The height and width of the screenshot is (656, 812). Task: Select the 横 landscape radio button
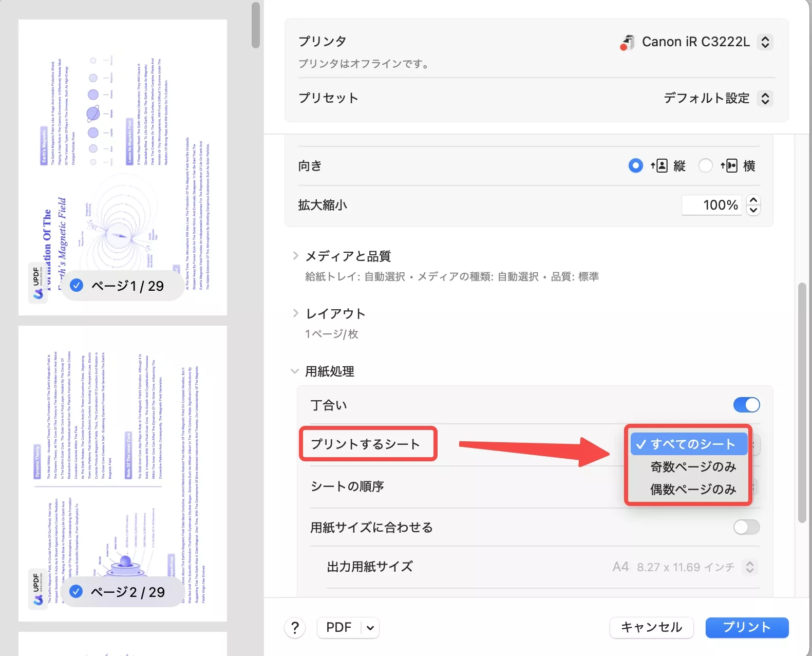(x=705, y=165)
